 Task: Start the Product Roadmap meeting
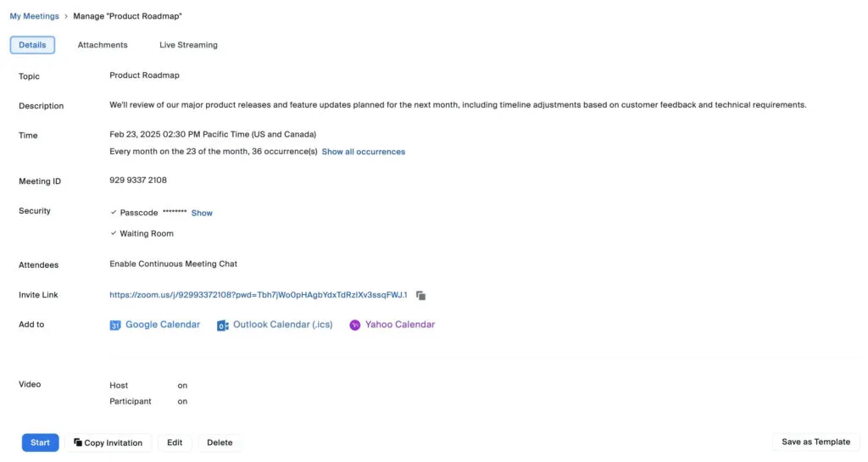coord(41,443)
